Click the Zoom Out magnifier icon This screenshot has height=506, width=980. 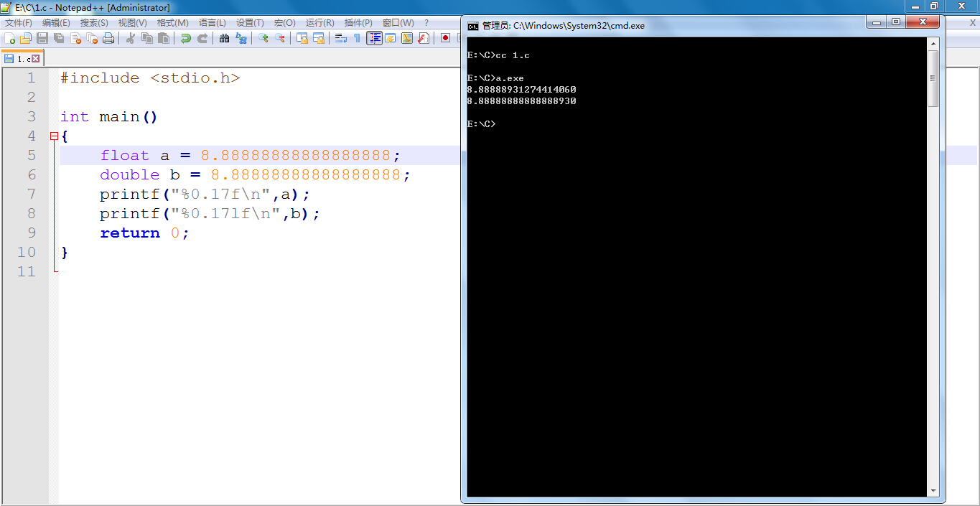point(280,38)
